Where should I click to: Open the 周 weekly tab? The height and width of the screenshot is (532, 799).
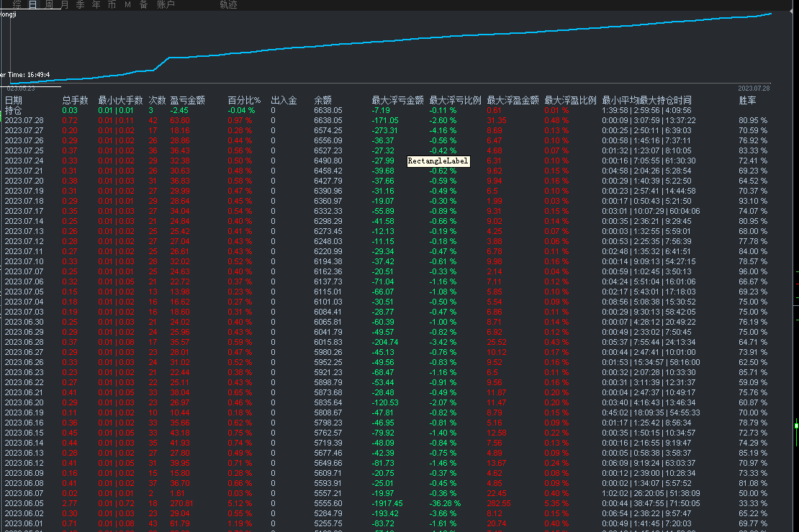pos(49,4)
